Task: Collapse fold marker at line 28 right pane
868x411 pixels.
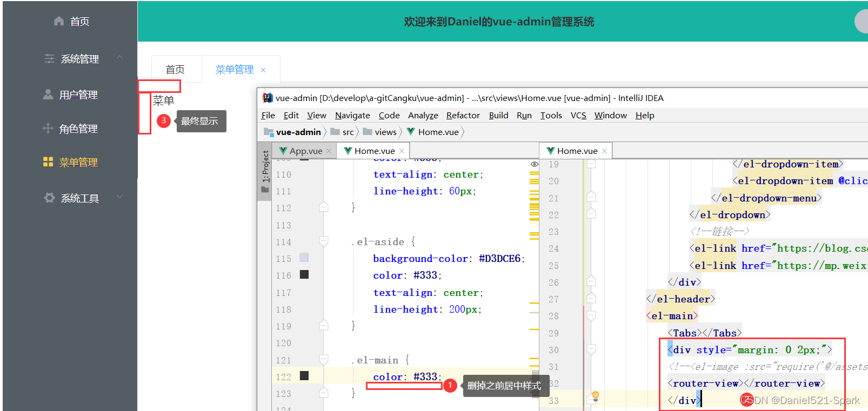Action: (x=591, y=315)
